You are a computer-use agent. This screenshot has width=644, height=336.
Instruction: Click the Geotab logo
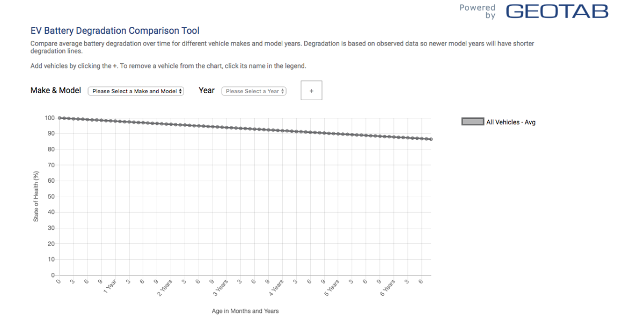coord(557,11)
